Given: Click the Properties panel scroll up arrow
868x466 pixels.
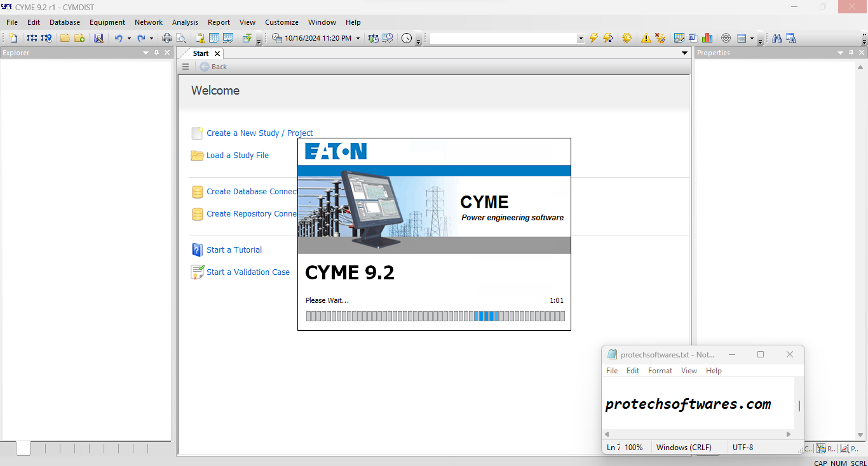Looking at the screenshot, I should coord(860,67).
